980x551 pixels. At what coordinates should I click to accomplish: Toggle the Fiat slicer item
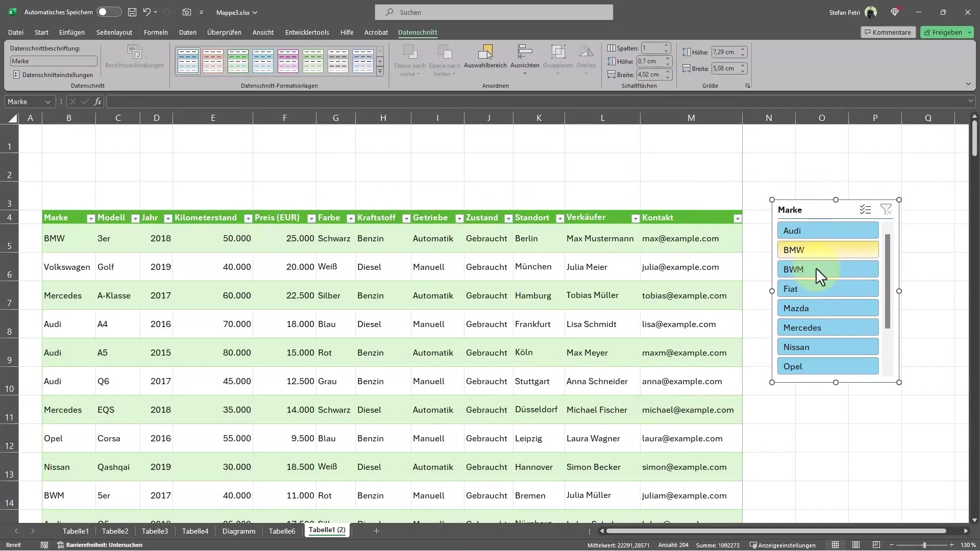[x=828, y=289]
